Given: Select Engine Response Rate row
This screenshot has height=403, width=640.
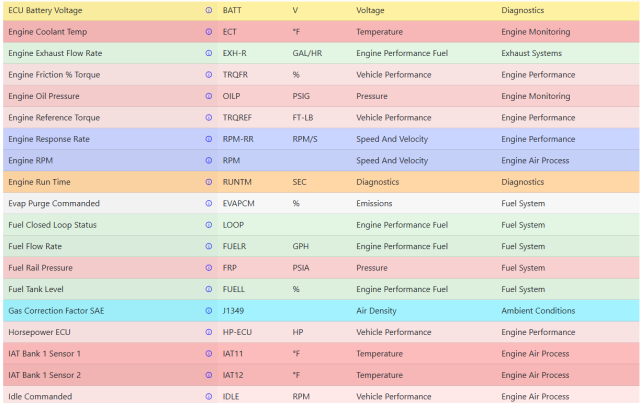Looking at the screenshot, I should (x=321, y=139).
